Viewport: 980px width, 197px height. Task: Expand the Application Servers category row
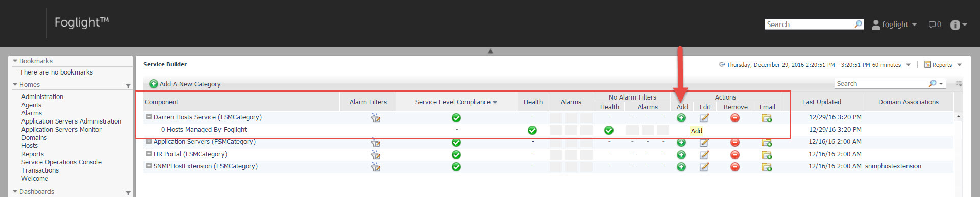149,141
